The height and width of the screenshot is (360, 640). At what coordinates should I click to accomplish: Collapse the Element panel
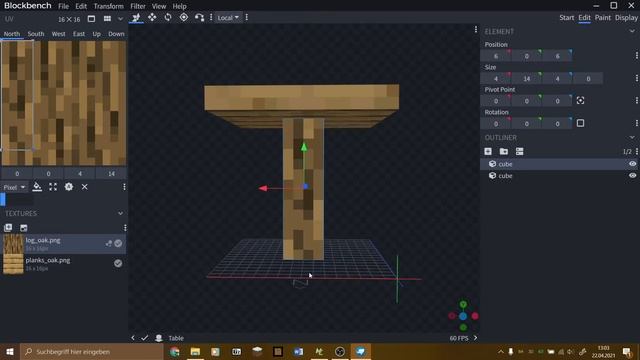[632, 31]
